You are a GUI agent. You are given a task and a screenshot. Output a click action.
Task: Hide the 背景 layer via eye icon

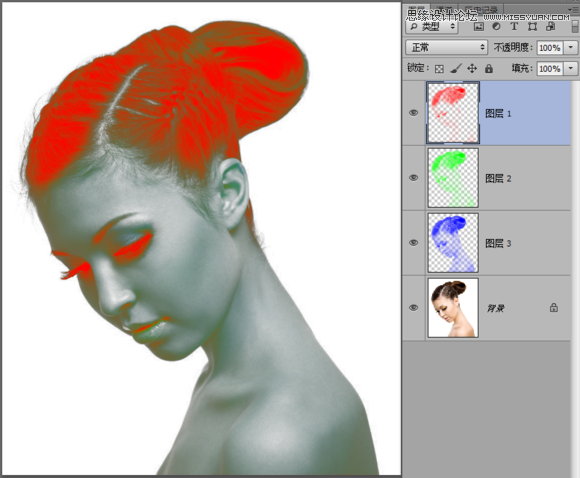click(414, 308)
